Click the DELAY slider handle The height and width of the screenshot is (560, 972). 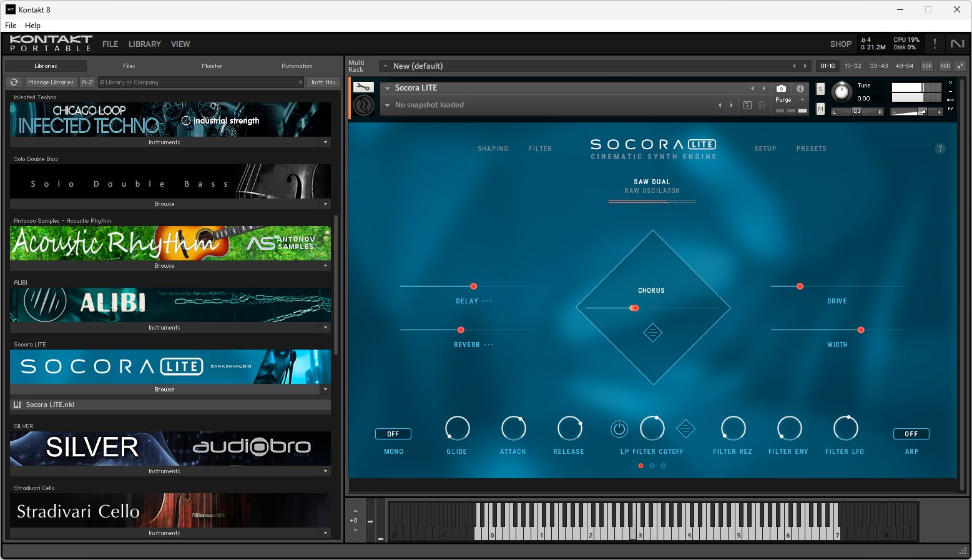pos(474,286)
